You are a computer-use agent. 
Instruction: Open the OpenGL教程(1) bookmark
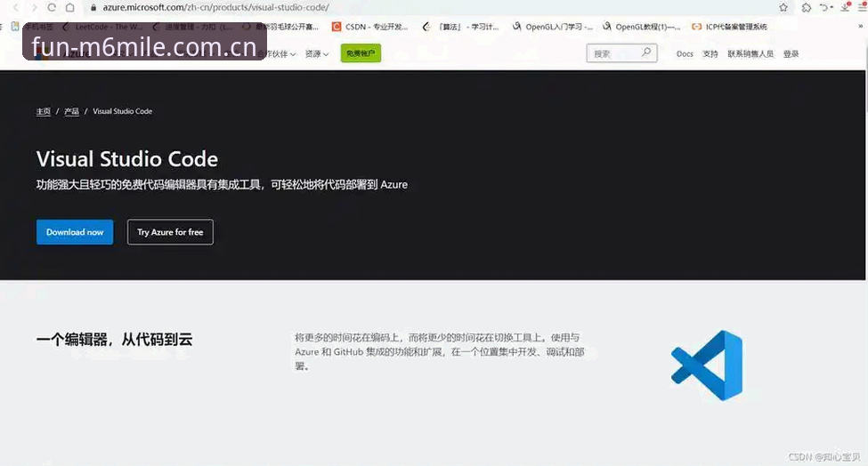tap(642, 27)
